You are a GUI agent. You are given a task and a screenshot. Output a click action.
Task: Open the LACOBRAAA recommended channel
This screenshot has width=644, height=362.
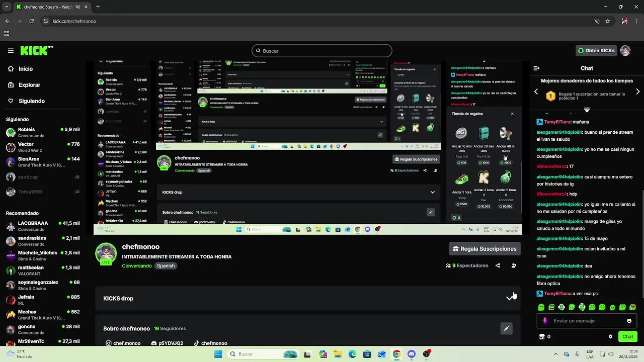point(43,226)
